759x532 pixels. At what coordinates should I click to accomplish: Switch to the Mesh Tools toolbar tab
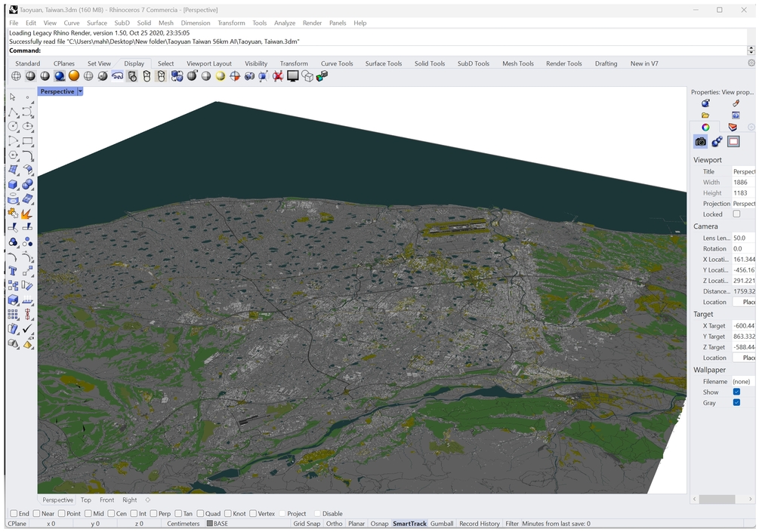point(518,64)
